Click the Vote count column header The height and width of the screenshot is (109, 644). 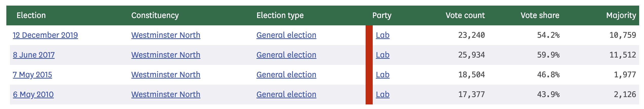(465, 15)
